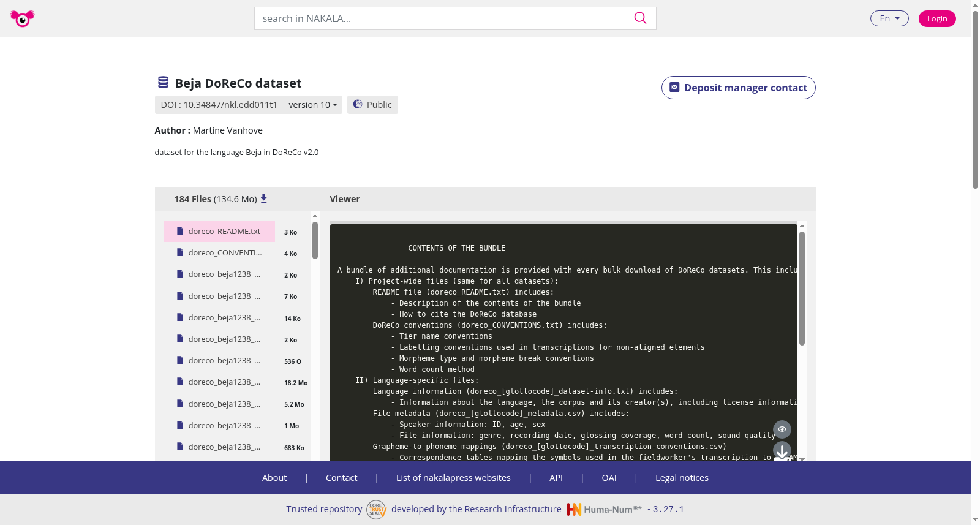This screenshot has height=525, width=980.
Task: Open the NAKALA owl logo home
Action: [22, 18]
